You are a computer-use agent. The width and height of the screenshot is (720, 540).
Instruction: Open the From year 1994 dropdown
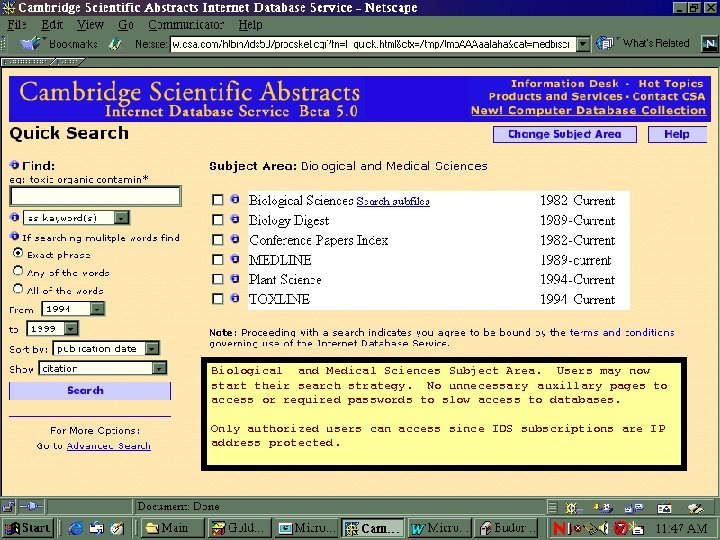coord(73,309)
